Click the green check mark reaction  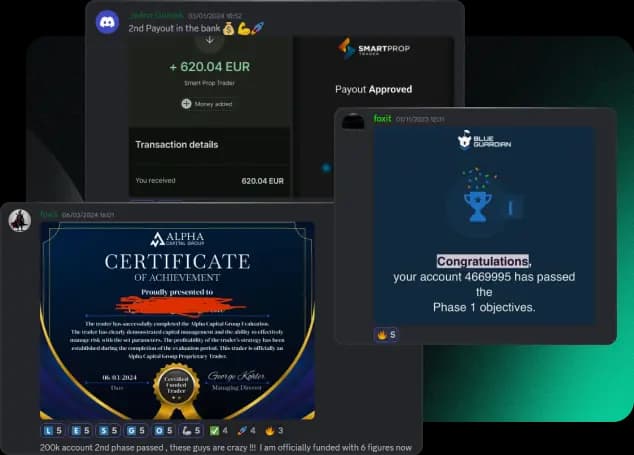click(218, 431)
